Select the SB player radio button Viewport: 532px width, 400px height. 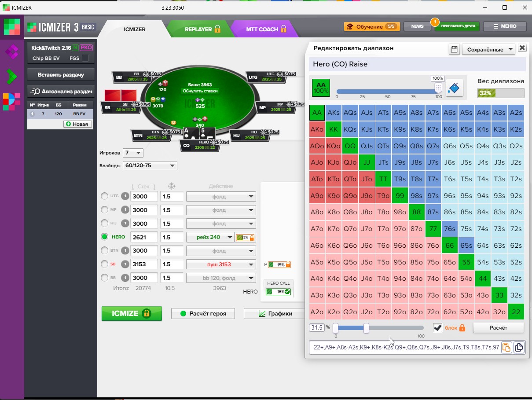(104, 264)
